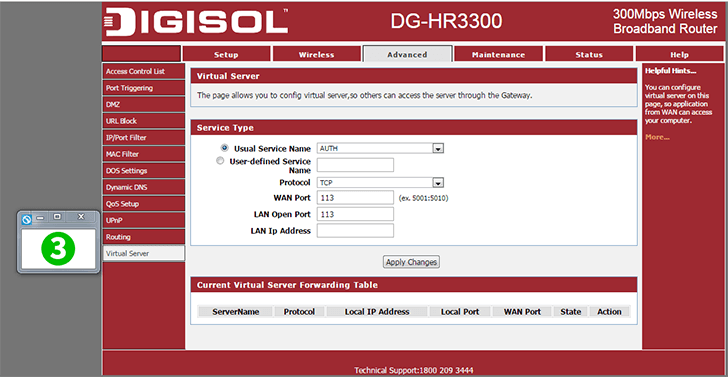
Task: Open the Status tab
Action: (589, 54)
